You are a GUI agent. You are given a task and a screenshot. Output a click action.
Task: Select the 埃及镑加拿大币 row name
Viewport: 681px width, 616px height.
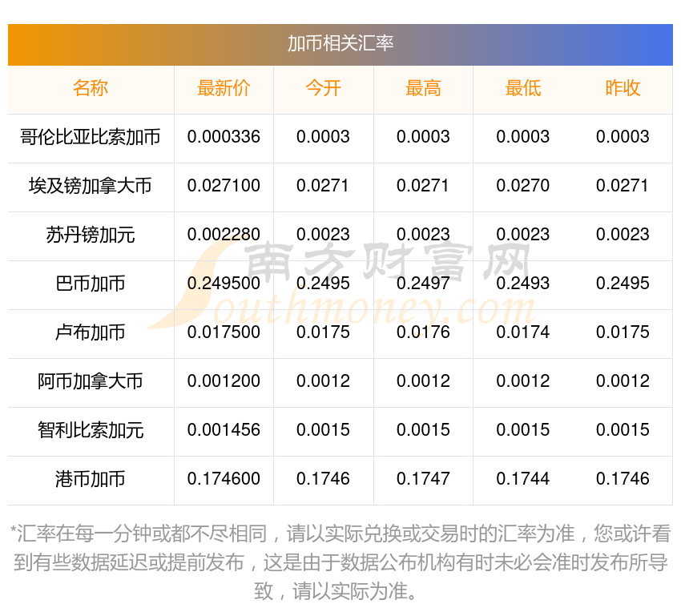(x=91, y=186)
